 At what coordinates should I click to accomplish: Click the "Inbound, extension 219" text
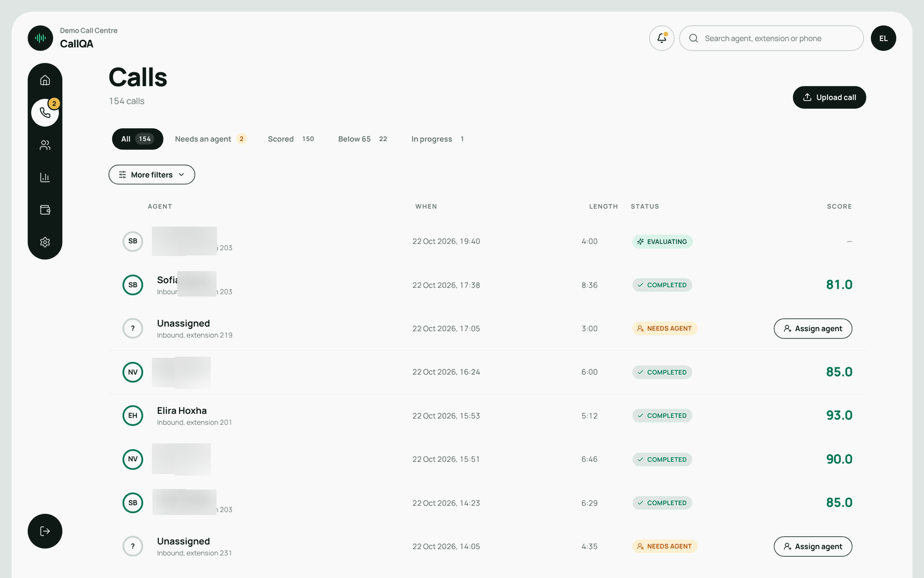point(195,335)
